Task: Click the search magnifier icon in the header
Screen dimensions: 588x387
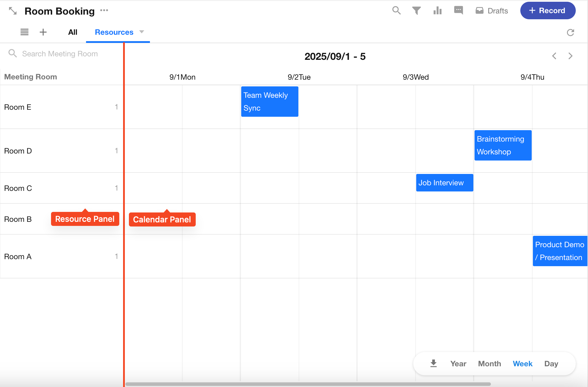Action: click(396, 11)
